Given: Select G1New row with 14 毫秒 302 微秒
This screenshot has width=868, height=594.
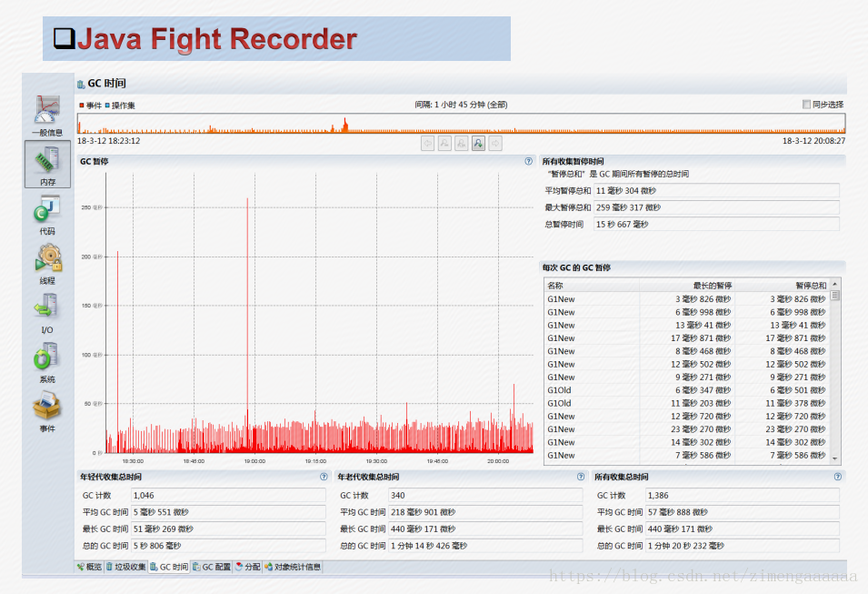Looking at the screenshot, I should click(686, 442).
